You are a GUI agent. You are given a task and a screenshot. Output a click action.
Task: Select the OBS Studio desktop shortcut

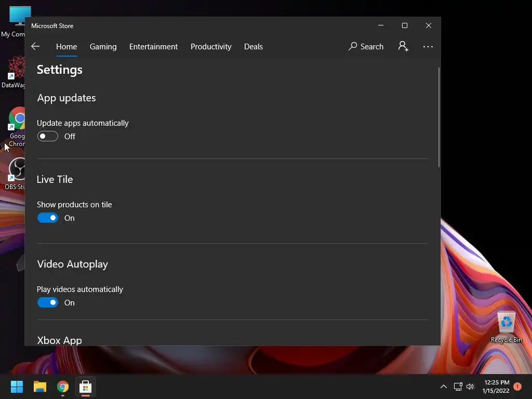[15, 174]
